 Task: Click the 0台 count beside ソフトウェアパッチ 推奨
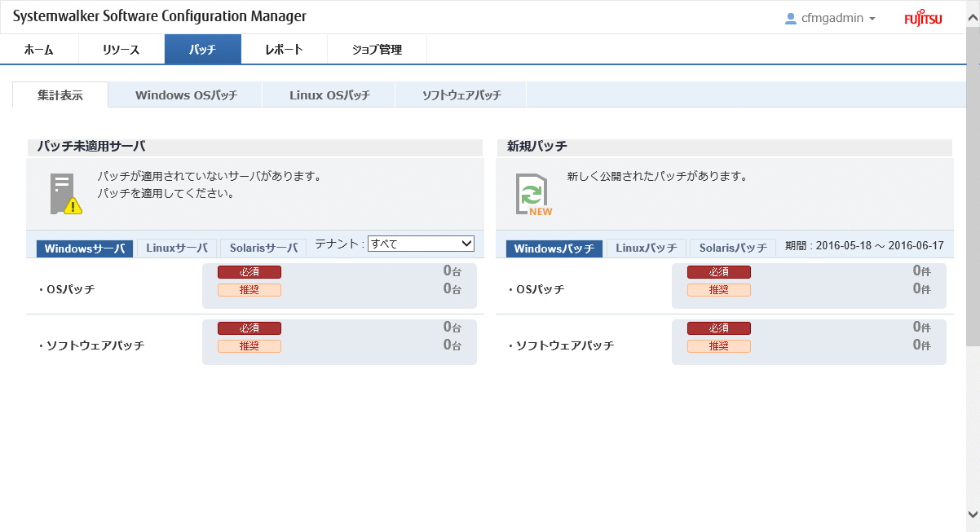pyautogui.click(x=452, y=345)
